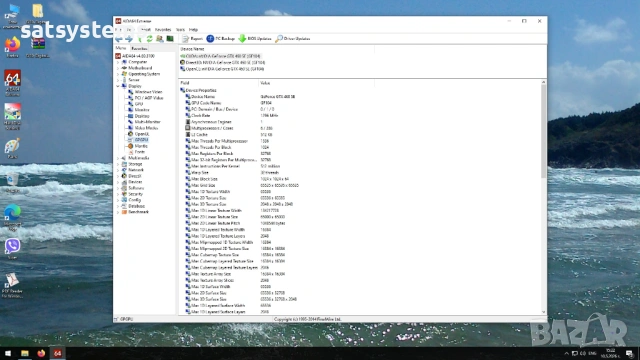This screenshot has width=640, height=360.
Task: Collapse the Display tree node
Action: click(118, 86)
